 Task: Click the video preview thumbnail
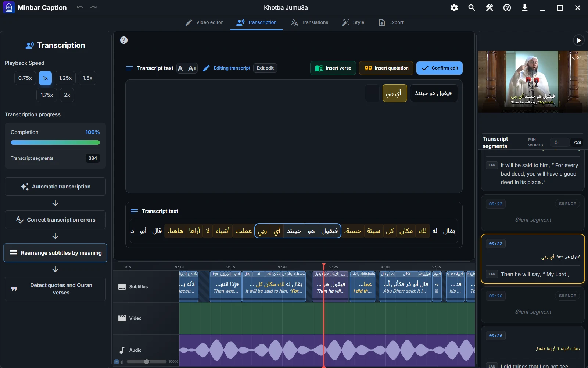533,82
